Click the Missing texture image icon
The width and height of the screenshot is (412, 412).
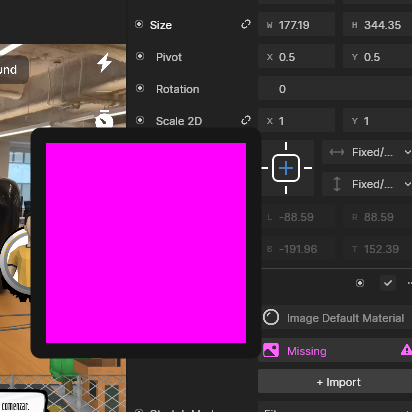(271, 351)
